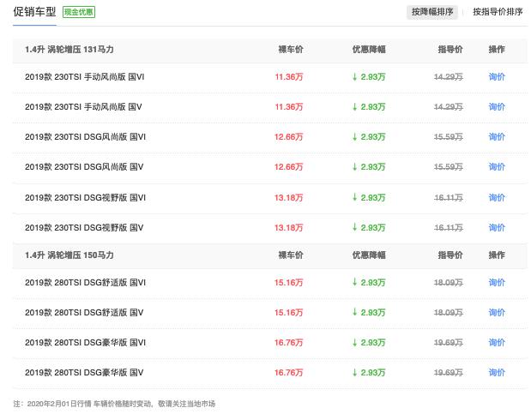Click price 13.18万 in DSG视野版 国V row
Viewport: 531px width, 420px height.
(x=288, y=227)
